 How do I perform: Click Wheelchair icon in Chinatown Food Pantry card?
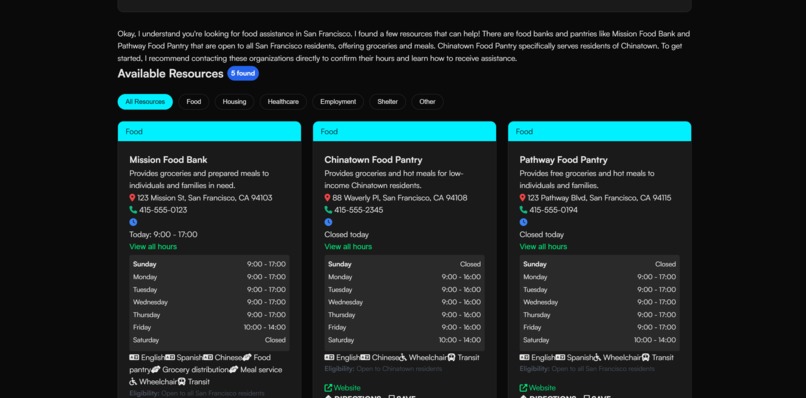pyautogui.click(x=403, y=357)
